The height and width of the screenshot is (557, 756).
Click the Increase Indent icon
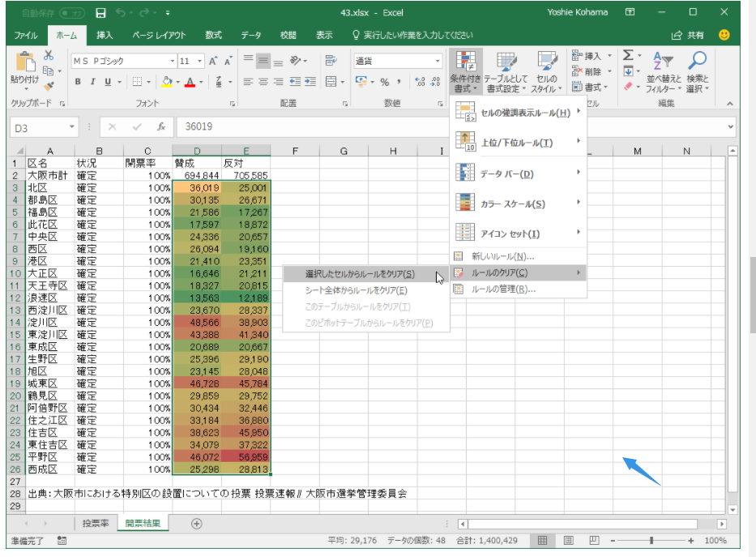(310, 82)
